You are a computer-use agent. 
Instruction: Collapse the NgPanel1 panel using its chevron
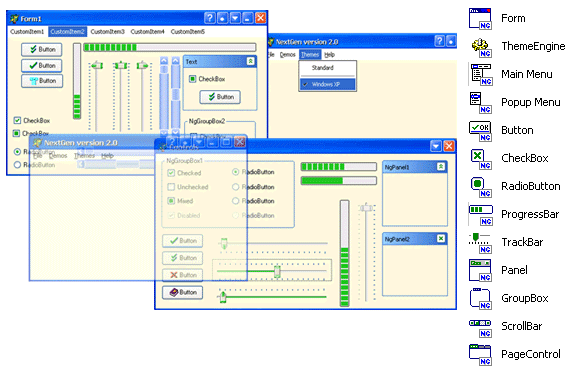coord(441,166)
